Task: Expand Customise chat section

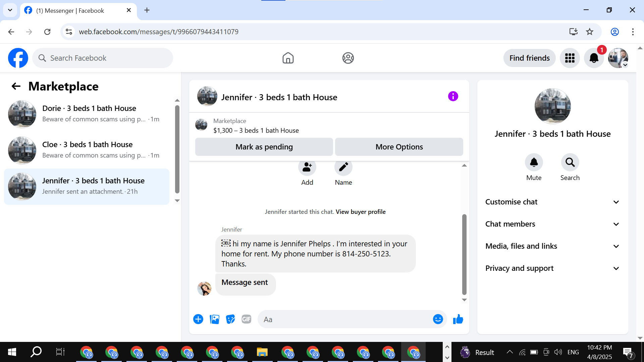Action: (552, 202)
